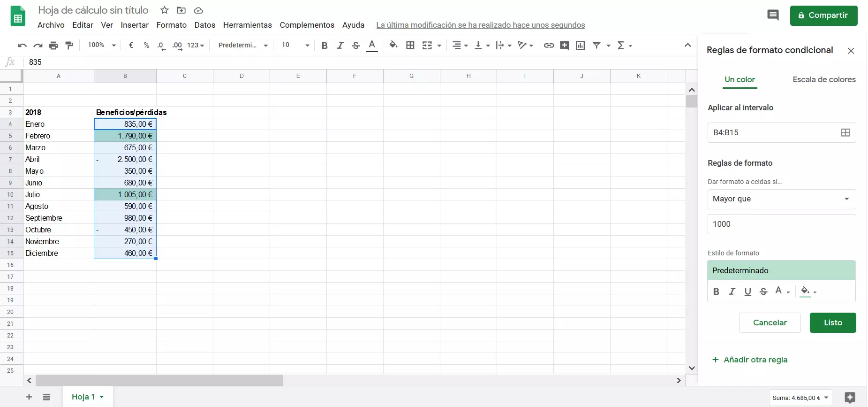The height and width of the screenshot is (407, 868).
Task: Choose fill color in format style
Action: (x=808, y=292)
